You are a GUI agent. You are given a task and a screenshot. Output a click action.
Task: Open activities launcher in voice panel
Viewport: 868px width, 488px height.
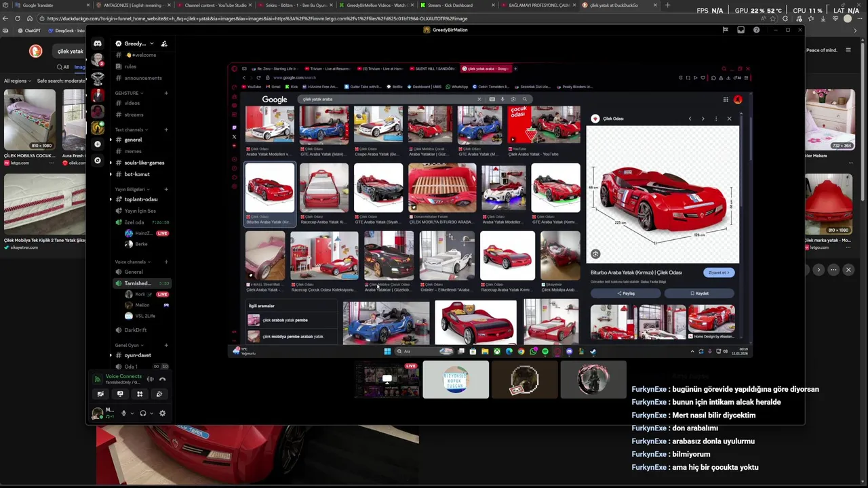[x=140, y=394]
